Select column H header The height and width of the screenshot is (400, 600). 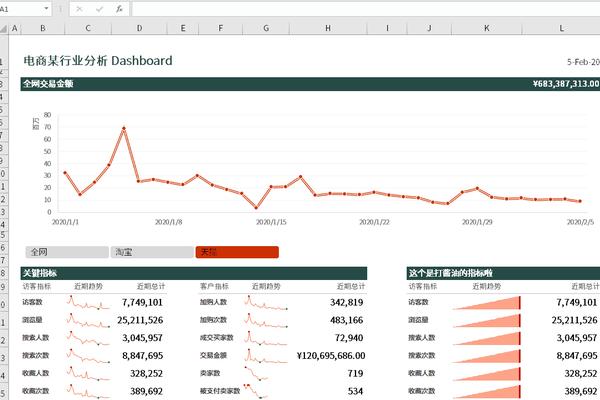coord(328,28)
